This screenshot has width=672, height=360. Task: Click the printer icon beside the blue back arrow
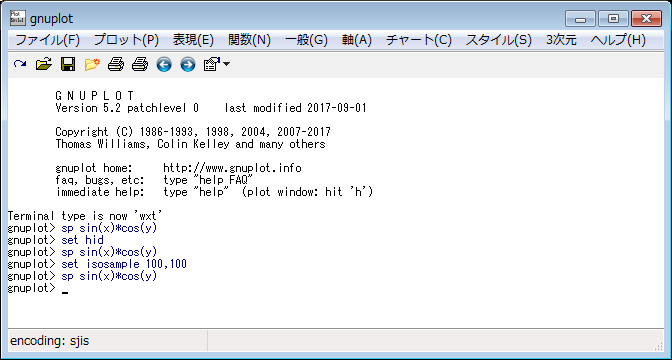click(140, 65)
